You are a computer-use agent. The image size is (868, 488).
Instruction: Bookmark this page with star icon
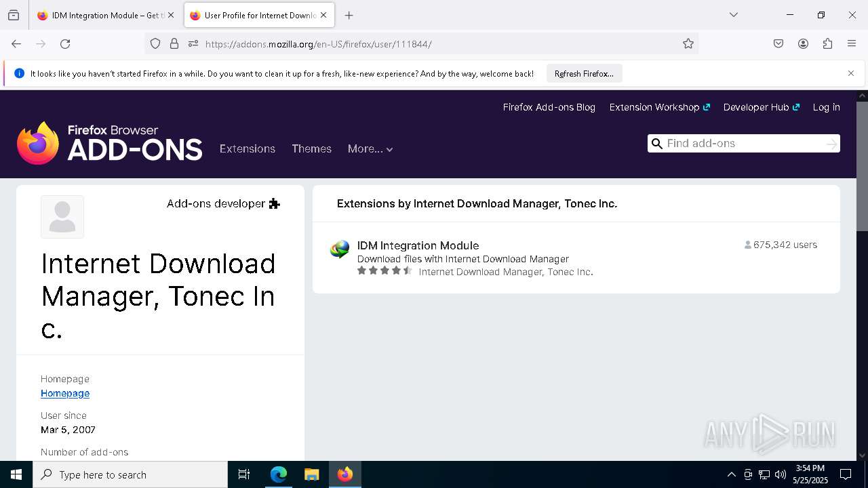pos(688,44)
